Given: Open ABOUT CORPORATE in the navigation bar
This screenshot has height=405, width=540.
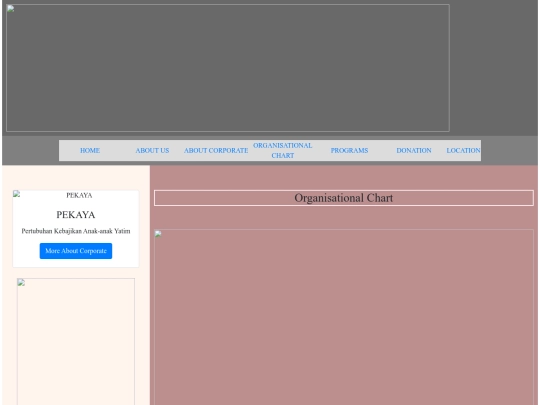Looking at the screenshot, I should coord(216,150).
